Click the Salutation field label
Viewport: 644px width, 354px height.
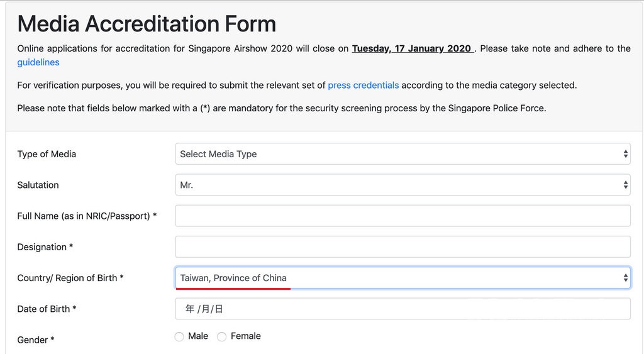(38, 185)
